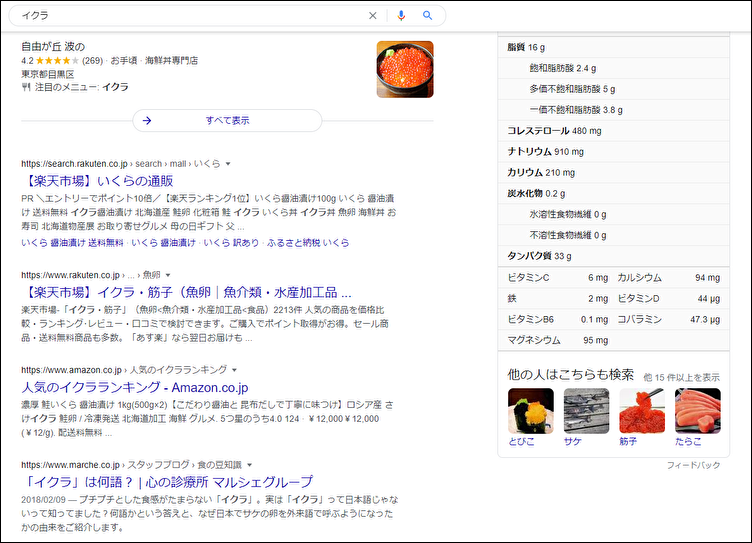
Task: Open the たらこ text link
Action: pyautogui.click(x=688, y=441)
